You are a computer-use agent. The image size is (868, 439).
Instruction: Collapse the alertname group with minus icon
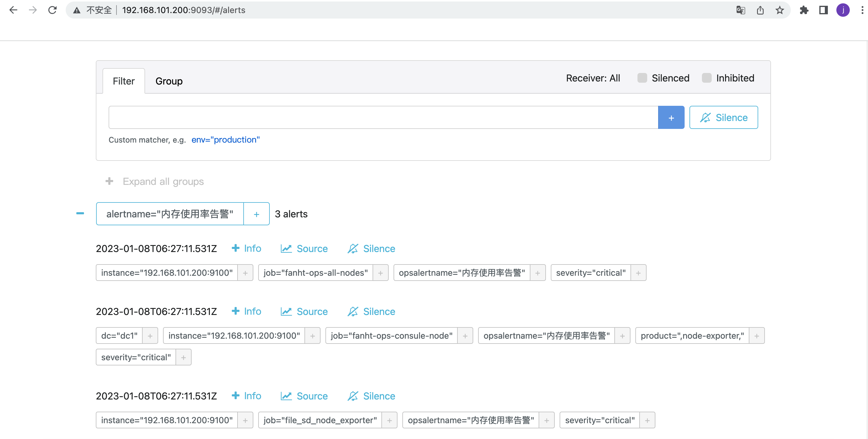click(80, 213)
